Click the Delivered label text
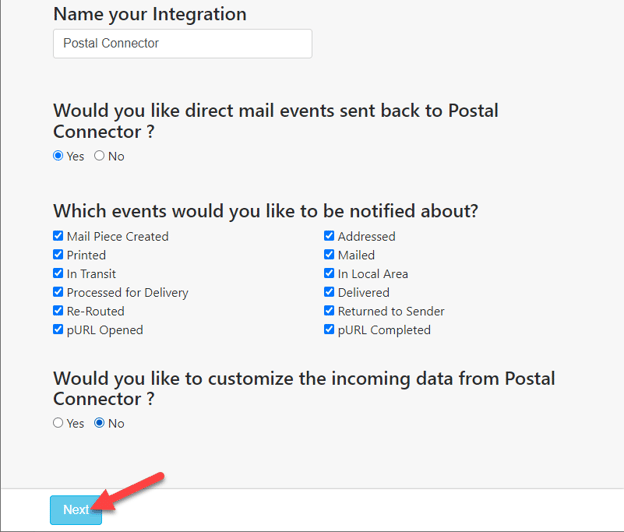The width and height of the screenshot is (624, 532). [364, 292]
